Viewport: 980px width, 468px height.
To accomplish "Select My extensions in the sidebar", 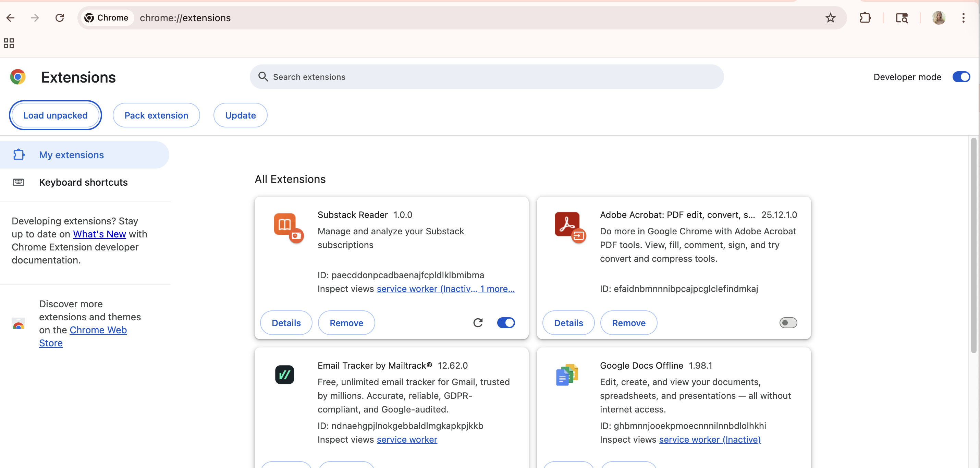I will coord(71,155).
